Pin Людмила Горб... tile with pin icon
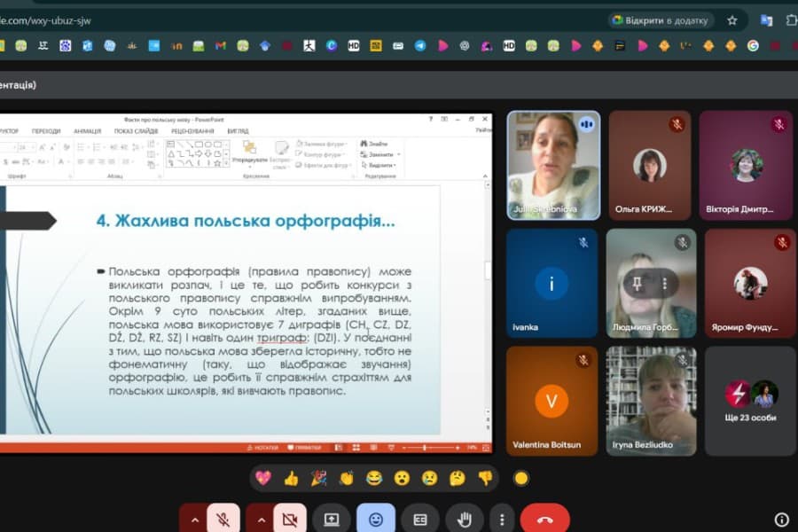This screenshot has height=532, width=798. pos(637,284)
